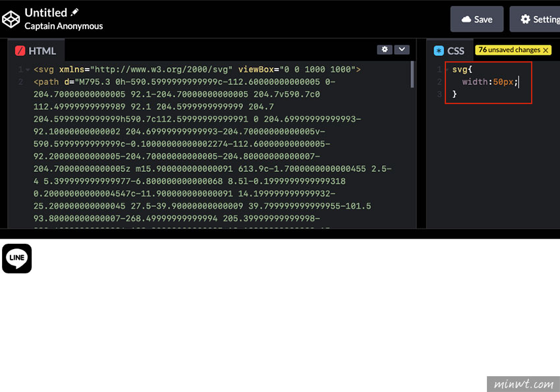Image resolution: width=560 pixels, height=392 pixels.
Task: Click the CodePen logo icon
Action: pos(11,19)
